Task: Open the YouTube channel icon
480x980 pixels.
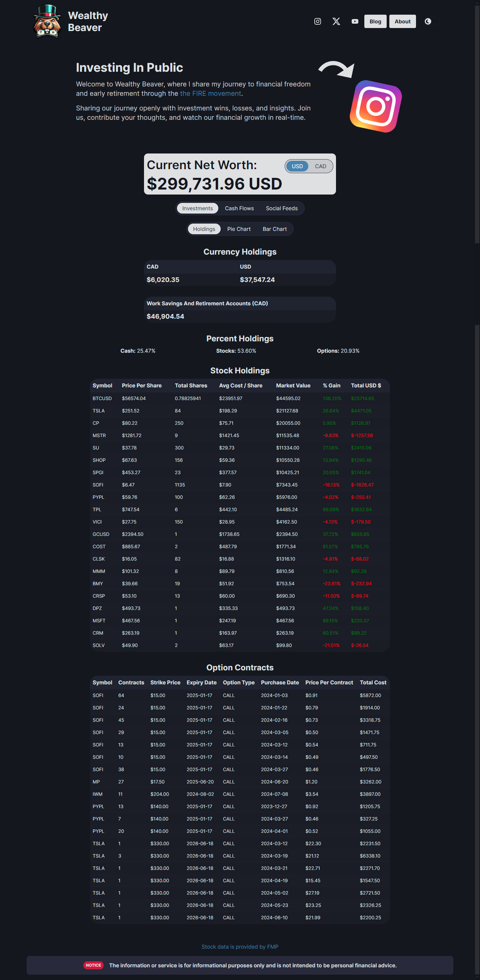Action: click(355, 21)
